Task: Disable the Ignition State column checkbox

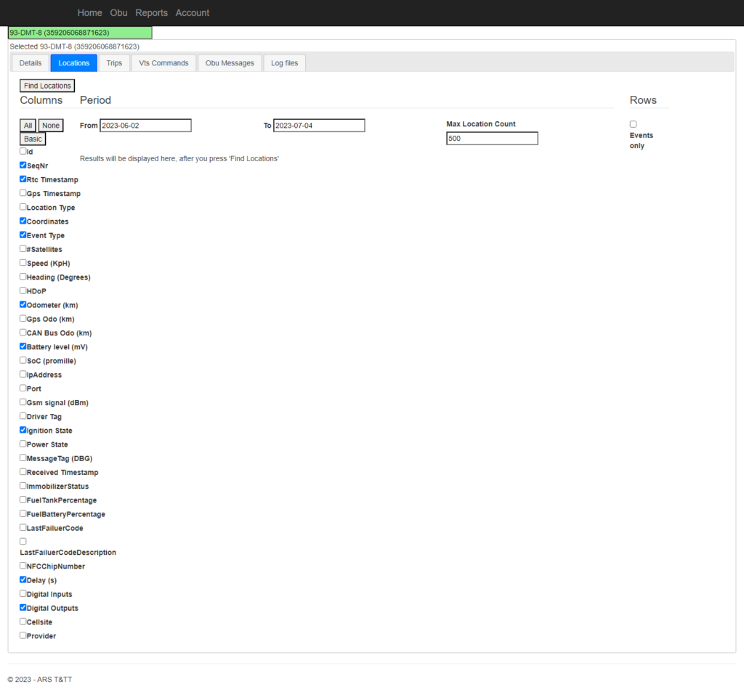Action: click(x=23, y=430)
